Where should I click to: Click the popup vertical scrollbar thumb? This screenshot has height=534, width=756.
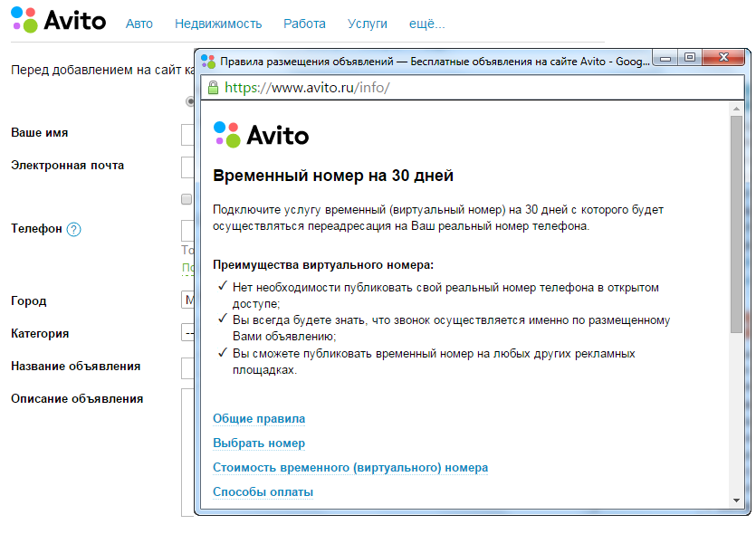click(736, 224)
